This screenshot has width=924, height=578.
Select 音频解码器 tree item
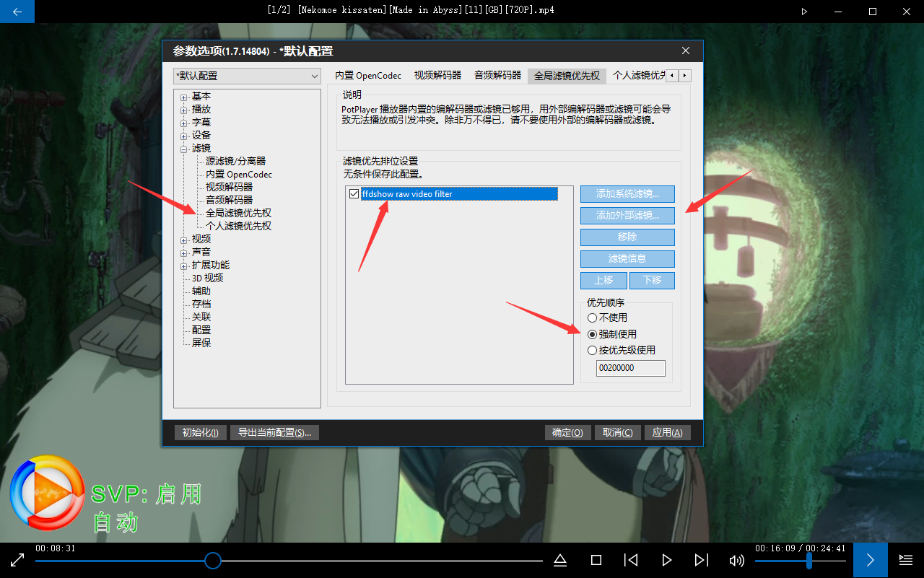tap(229, 200)
